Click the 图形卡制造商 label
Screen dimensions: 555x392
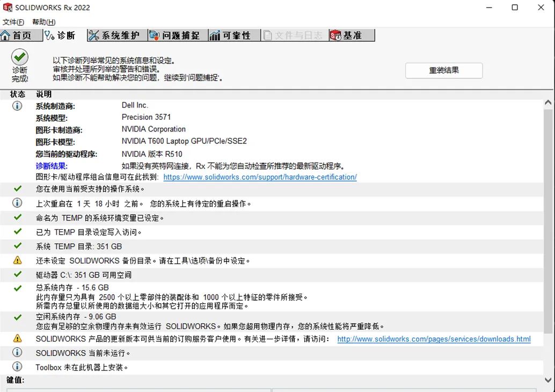59,130
